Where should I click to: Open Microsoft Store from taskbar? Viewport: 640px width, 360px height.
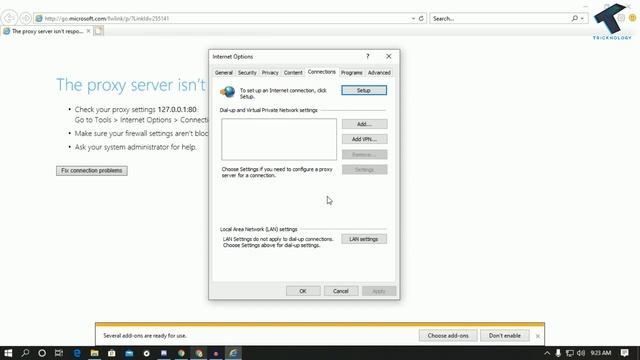click(x=111, y=353)
